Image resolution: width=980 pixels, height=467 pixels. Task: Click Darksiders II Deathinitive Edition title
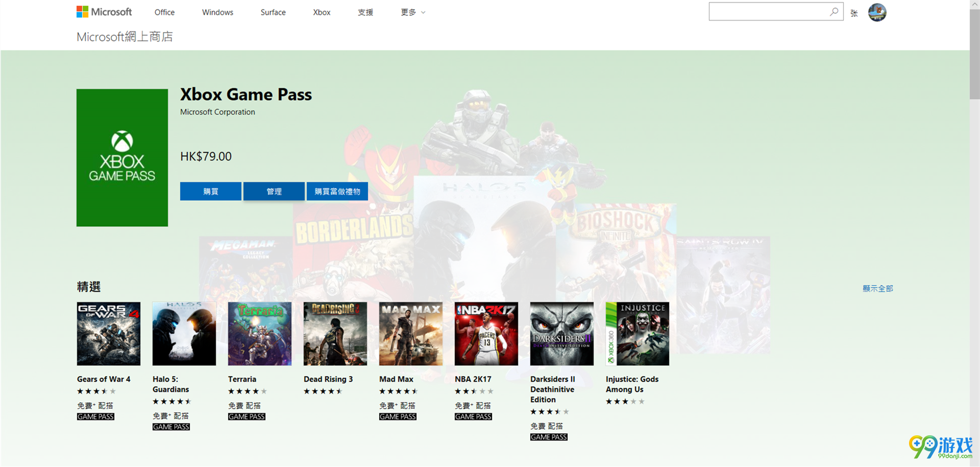(x=553, y=389)
